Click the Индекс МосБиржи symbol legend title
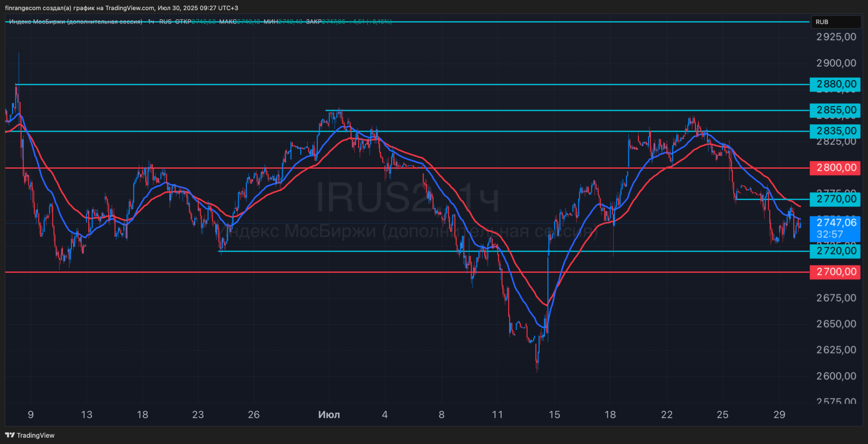Image resolution: width=868 pixels, height=444 pixels. pyautogui.click(x=75, y=22)
